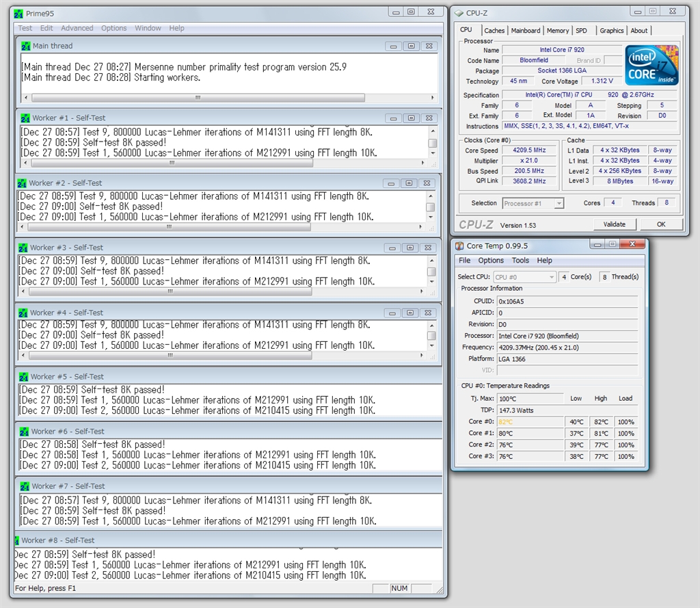Maximize the Worker #4 Self-Test window

click(x=409, y=313)
